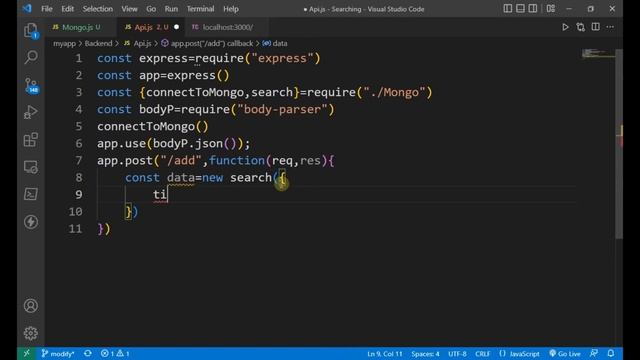Click the modify* git branch in status bar
640x360 pixels.
58,353
